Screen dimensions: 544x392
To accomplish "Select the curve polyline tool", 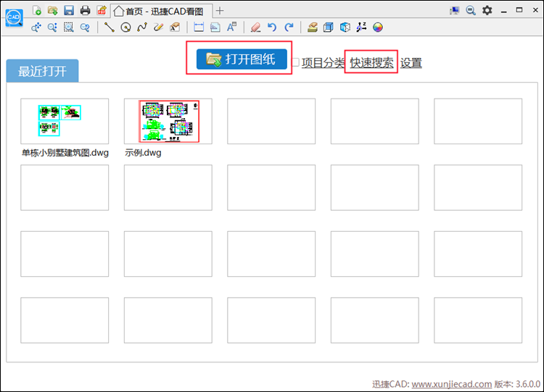I will 142,27.
